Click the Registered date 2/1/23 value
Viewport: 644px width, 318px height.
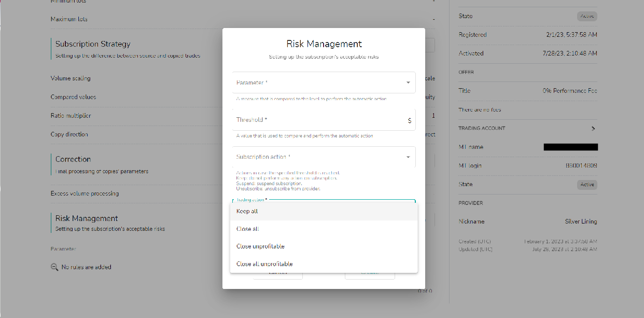[x=571, y=35]
